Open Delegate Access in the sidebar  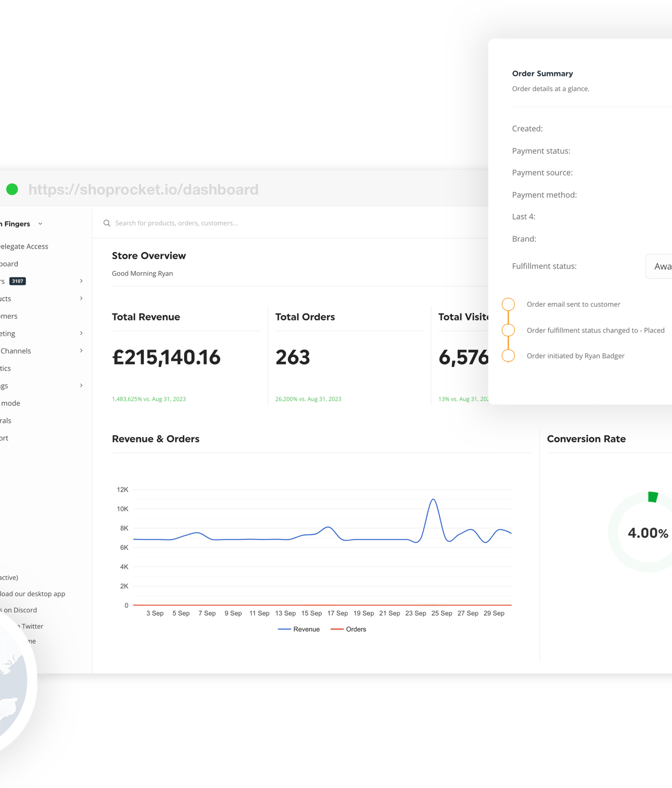point(24,246)
